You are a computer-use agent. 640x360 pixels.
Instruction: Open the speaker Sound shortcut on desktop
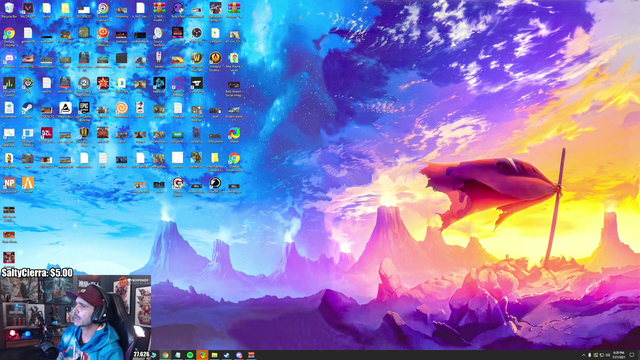(x=159, y=33)
